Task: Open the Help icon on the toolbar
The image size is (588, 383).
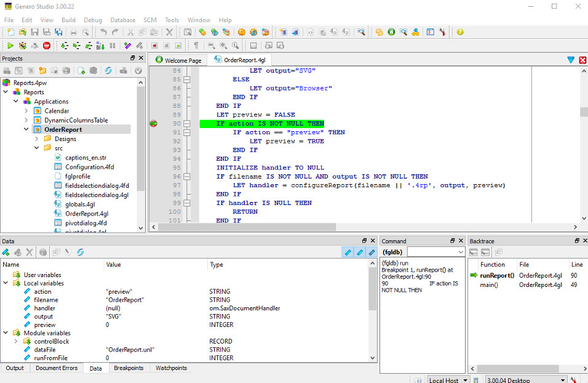Action: click(x=460, y=31)
